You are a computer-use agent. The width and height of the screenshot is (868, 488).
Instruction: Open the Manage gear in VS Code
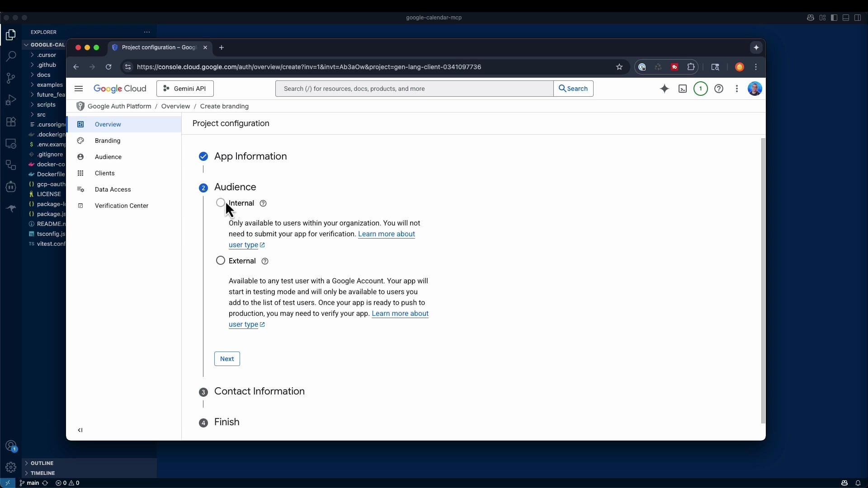tap(11, 467)
